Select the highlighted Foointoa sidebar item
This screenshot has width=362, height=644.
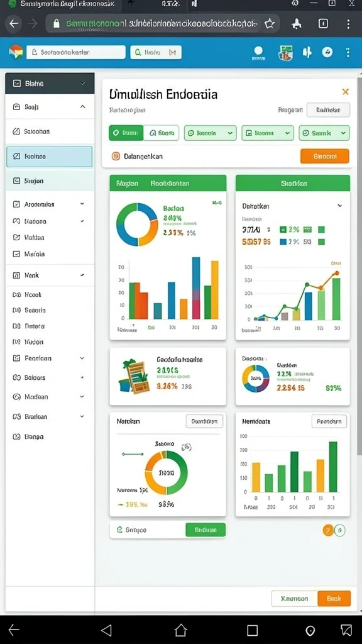coord(49,157)
